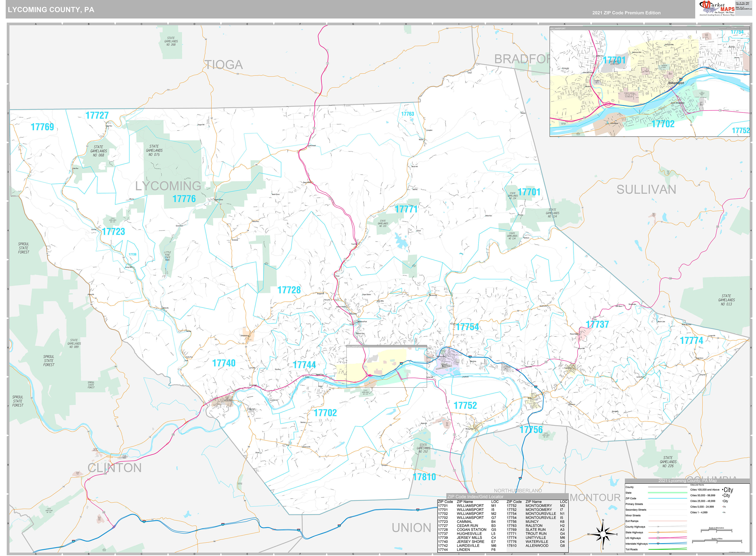Viewport: 756px width, 556px height.
Task: Click HUGHESVILLE in the ZIP index
Action: [469, 534]
